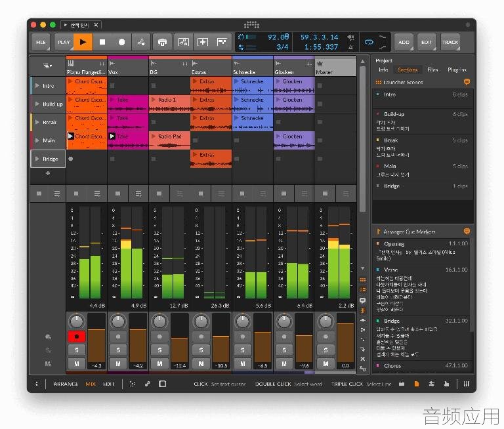504x429 pixels.
Task: Click the Arranger Cue Markers comment icon
Action: [467, 232]
